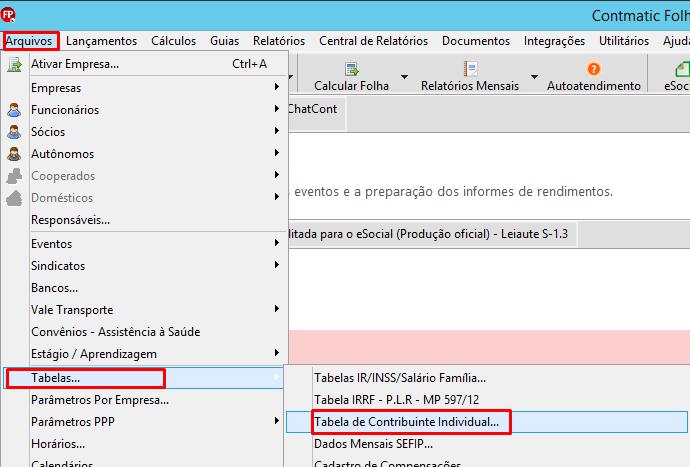Click the Calcular Folha toolbar icon
Image resolution: width=690 pixels, height=467 pixels.
(x=352, y=69)
